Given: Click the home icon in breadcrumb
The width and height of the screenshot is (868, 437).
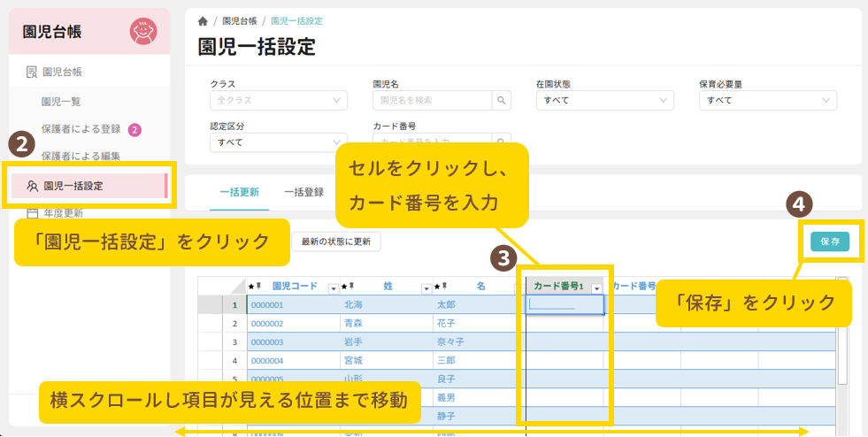Looking at the screenshot, I should [203, 20].
